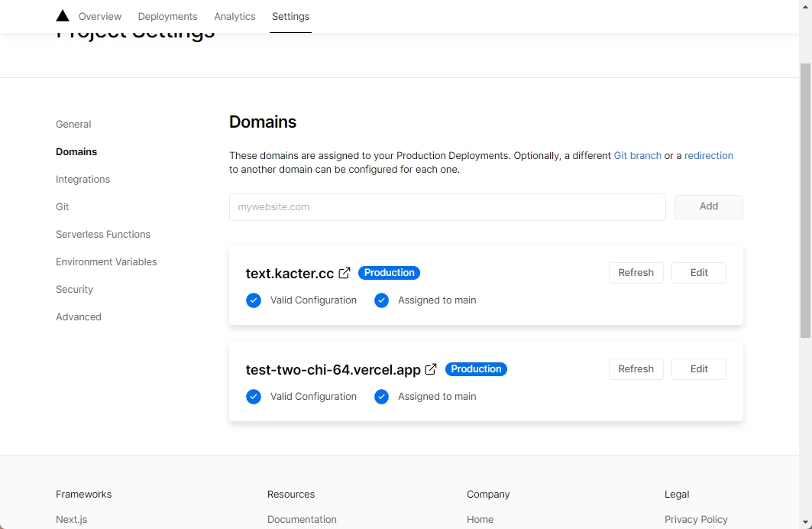Refresh the text.kacter.cc domain

pos(636,273)
